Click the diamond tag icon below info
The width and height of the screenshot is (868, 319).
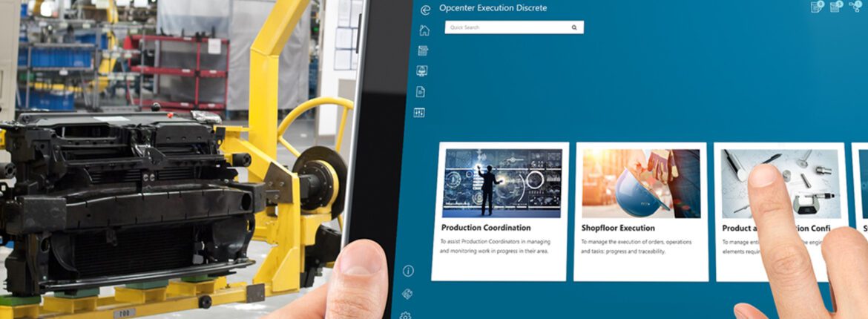click(407, 294)
